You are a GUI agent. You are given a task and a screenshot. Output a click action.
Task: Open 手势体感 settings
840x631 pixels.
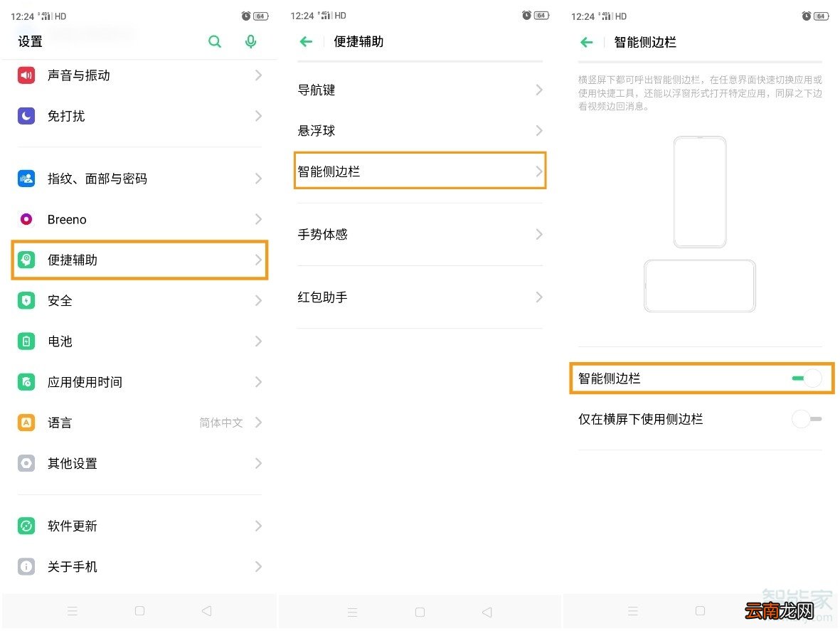(420, 234)
